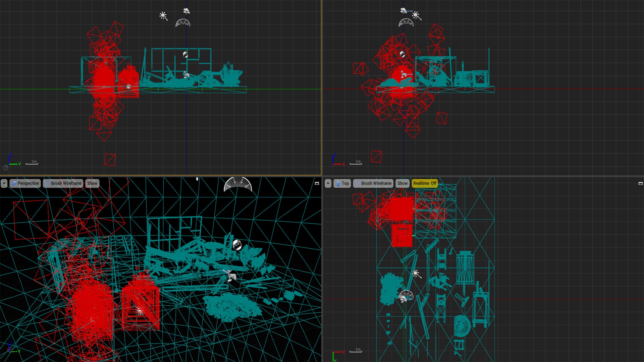The height and width of the screenshot is (362, 644).
Task: Select directional light sun icon in side view
Action: click(x=416, y=15)
